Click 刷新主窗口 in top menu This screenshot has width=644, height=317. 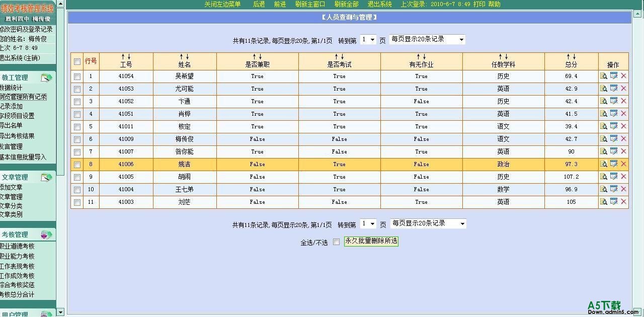[x=310, y=4]
